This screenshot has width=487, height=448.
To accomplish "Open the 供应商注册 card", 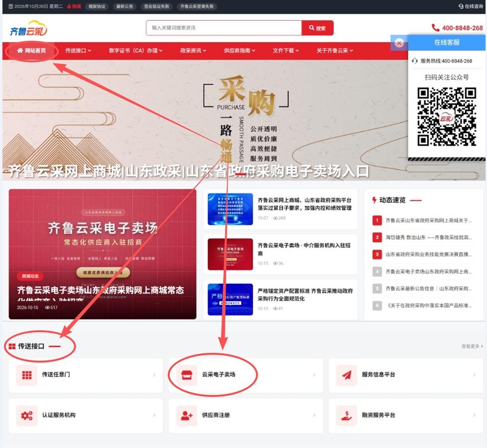I will 245,415.
